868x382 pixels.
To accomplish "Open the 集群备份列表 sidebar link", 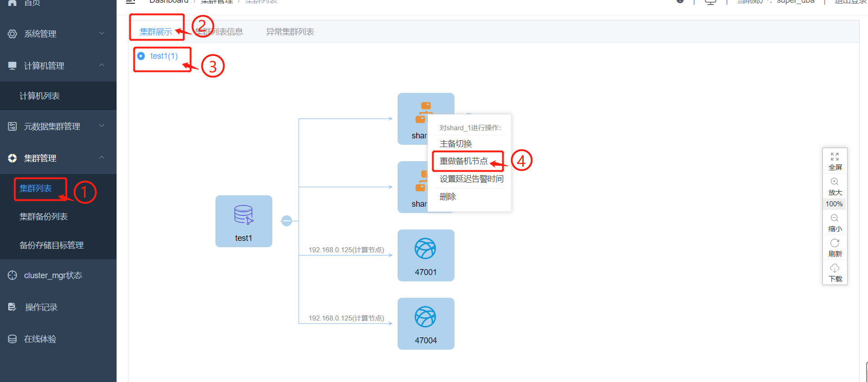I will pyautogui.click(x=44, y=217).
